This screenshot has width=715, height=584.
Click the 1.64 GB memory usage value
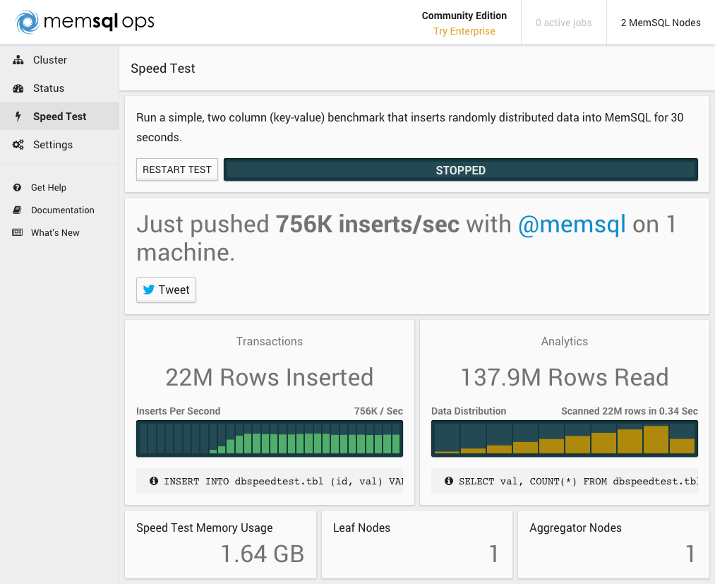click(263, 554)
